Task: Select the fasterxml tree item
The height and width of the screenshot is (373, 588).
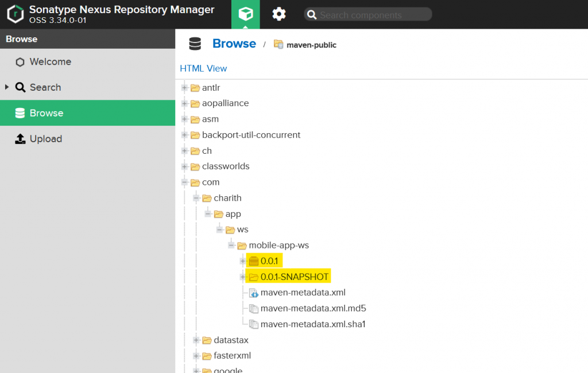Action: tap(232, 356)
